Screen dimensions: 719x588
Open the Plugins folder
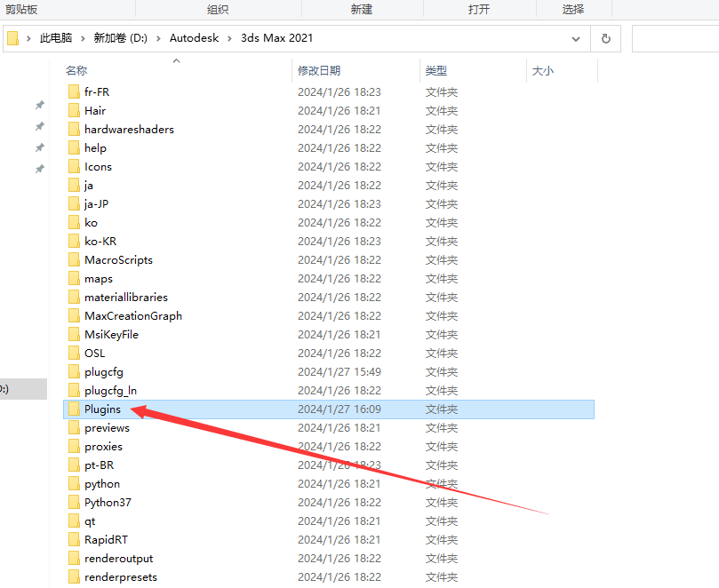(x=102, y=409)
